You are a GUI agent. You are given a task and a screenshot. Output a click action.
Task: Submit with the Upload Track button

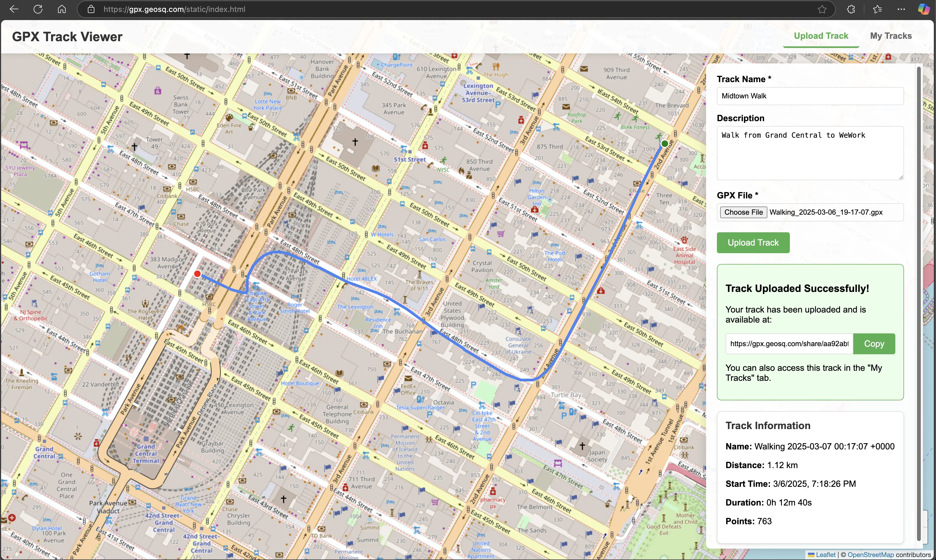pos(753,243)
